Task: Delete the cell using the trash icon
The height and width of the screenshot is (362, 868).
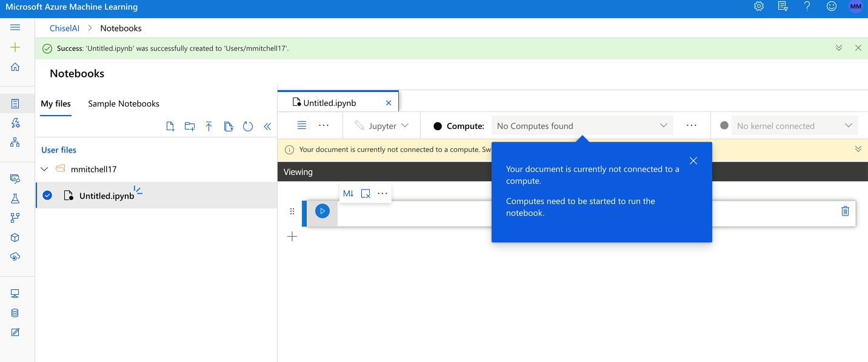Action: pyautogui.click(x=845, y=211)
